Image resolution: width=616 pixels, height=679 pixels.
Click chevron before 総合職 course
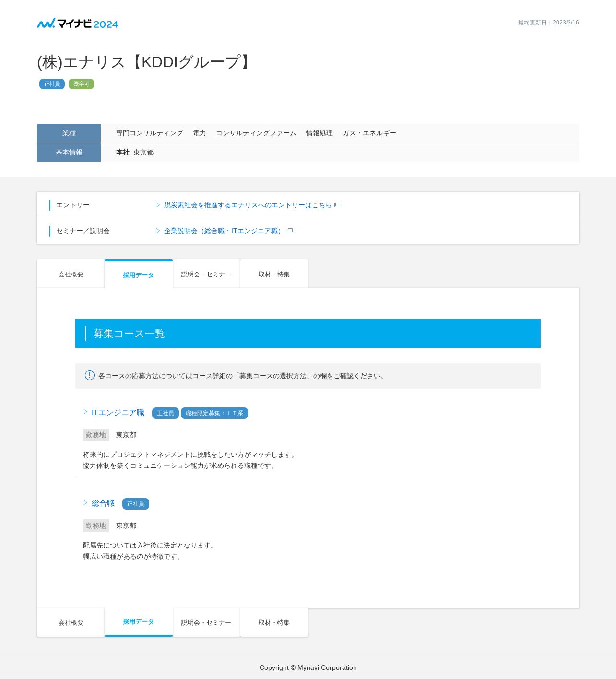tap(85, 503)
